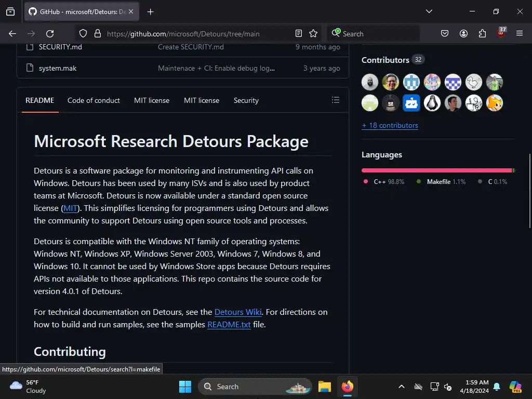Open the glasses-man contributor avatar
Screen dimensions: 532x399
point(391,82)
